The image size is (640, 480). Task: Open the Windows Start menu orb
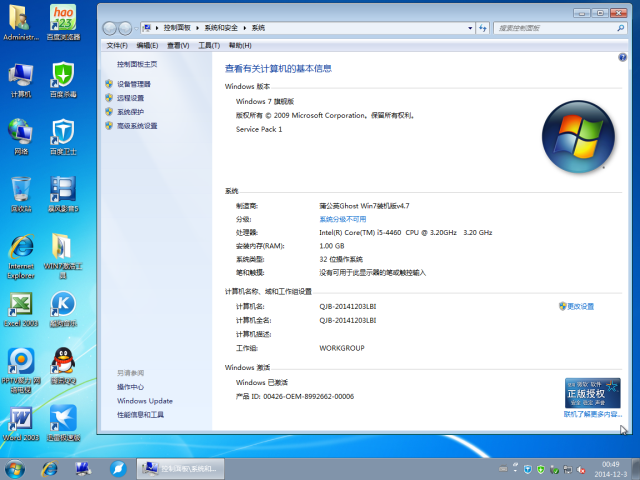15,469
